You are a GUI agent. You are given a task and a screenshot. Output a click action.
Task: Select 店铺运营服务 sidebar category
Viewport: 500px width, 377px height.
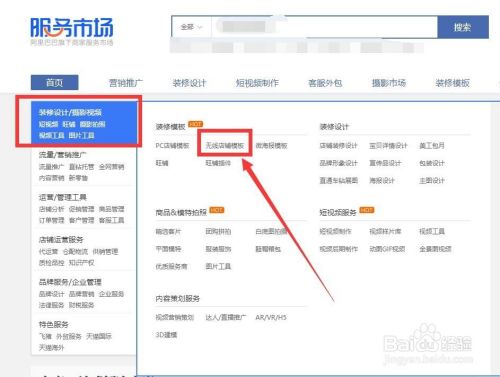(x=61, y=239)
